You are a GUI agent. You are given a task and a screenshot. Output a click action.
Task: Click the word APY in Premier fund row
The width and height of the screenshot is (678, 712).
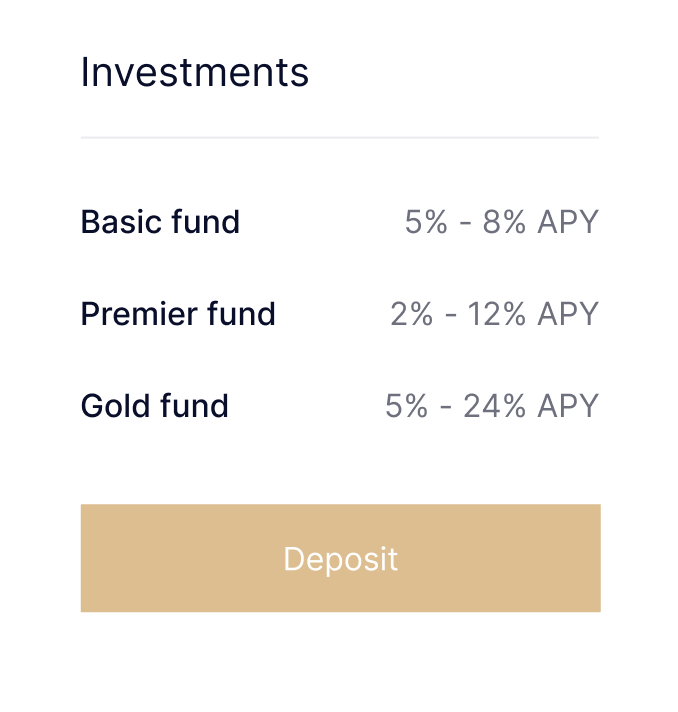coord(567,314)
